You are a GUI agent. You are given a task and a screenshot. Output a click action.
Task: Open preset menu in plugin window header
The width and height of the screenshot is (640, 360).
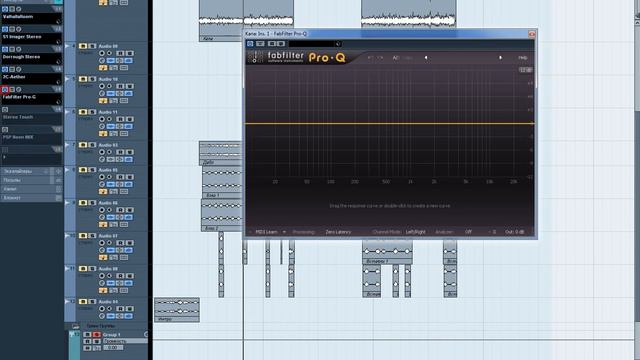(x=338, y=44)
